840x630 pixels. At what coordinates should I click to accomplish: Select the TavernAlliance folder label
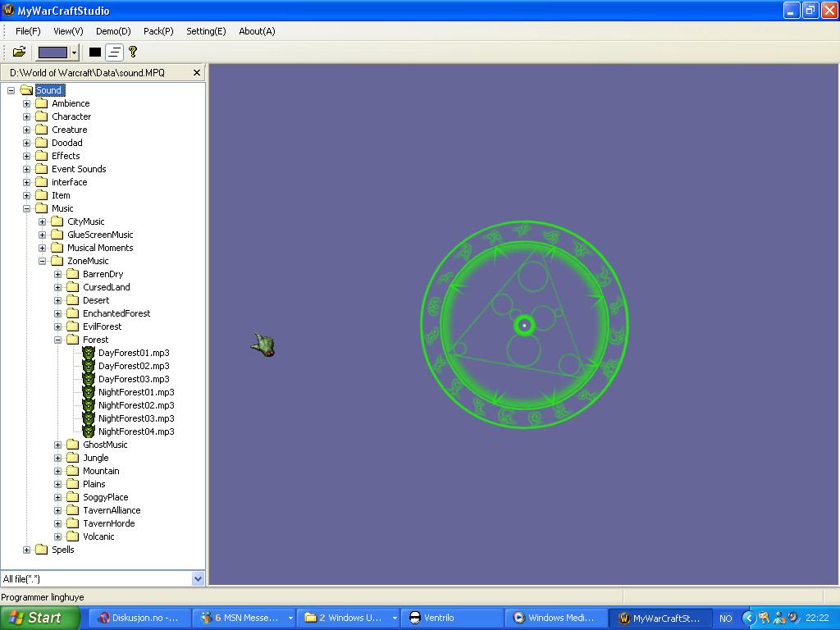[112, 510]
